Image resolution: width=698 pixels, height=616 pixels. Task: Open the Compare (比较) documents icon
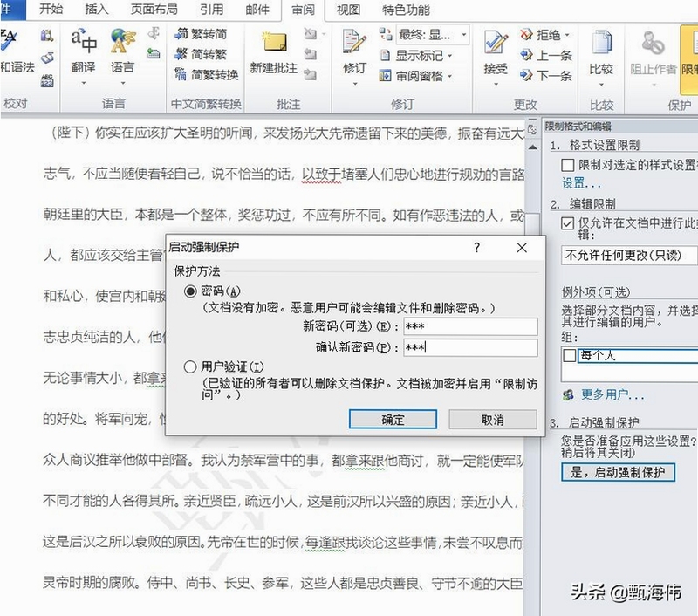[x=601, y=43]
